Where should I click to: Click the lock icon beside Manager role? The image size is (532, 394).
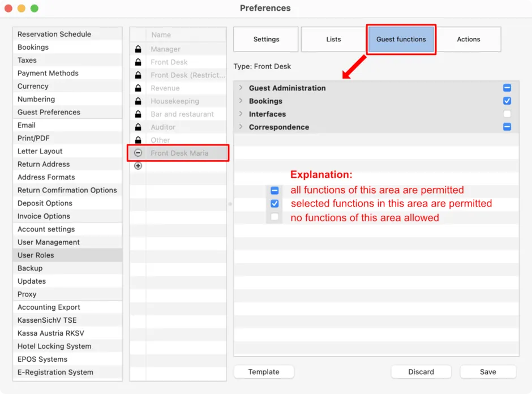click(138, 49)
